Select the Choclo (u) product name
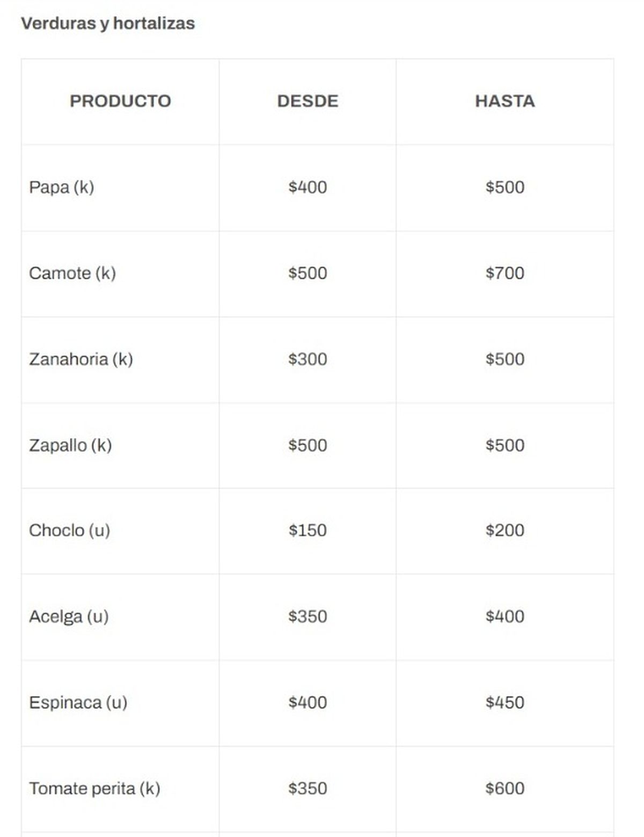 (x=70, y=530)
